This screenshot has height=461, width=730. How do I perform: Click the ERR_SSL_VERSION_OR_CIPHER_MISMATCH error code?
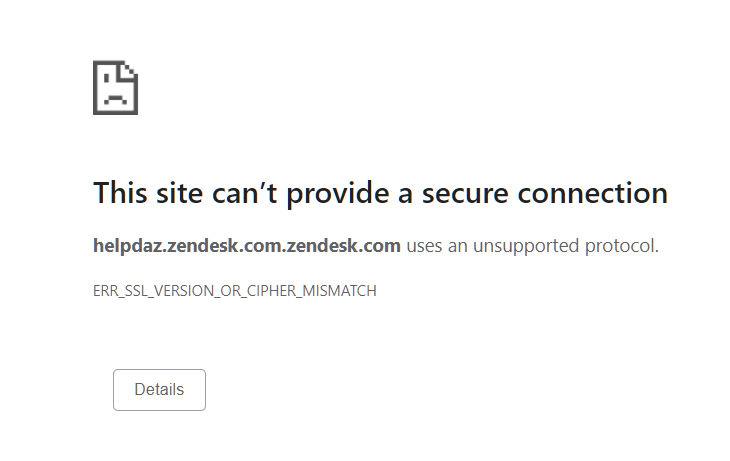pos(235,291)
